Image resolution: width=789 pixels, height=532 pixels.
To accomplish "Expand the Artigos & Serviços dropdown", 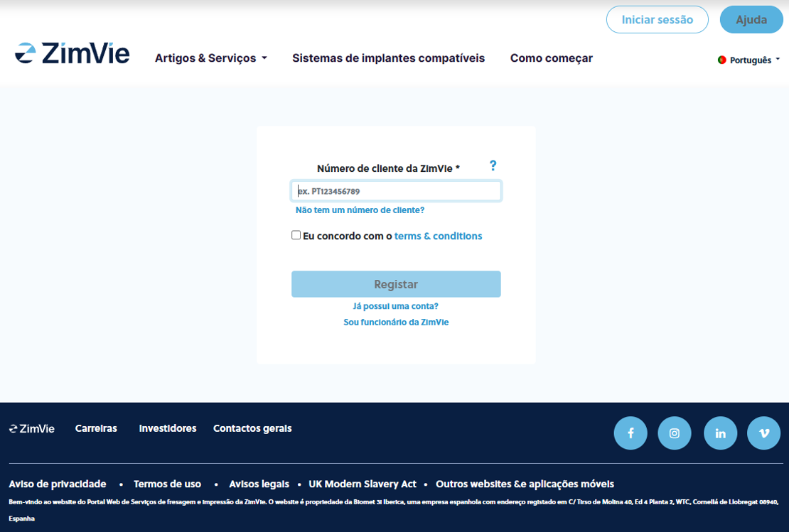I will 210,58.
